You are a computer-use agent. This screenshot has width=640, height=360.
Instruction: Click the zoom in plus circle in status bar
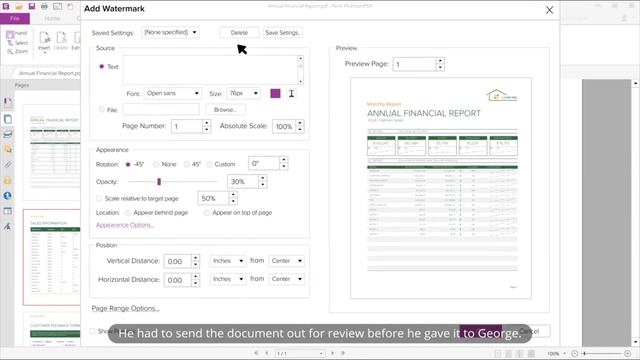coord(627,353)
